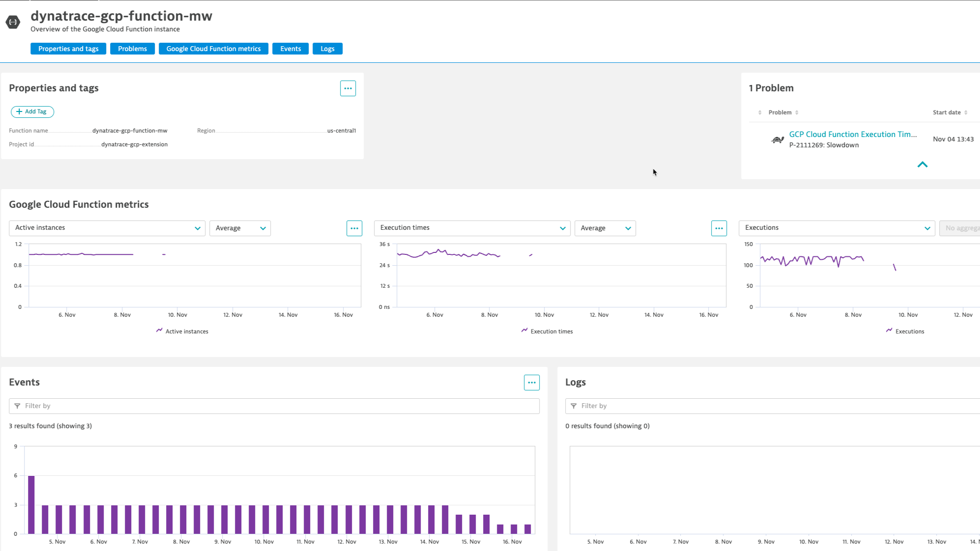Open Execution times chart options menu
This screenshot has width=980, height=551.
coord(719,228)
